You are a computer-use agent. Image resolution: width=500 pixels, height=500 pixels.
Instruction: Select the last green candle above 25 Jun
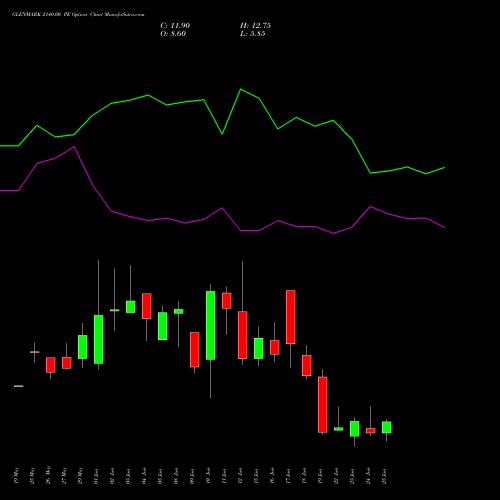[x=387, y=427]
